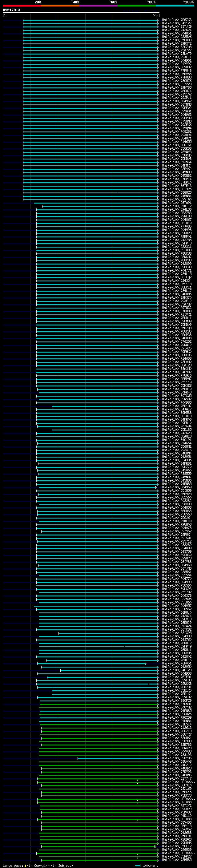Click hit label UniRef100_A1YYP7
The image size is (197, 868).
(x=177, y=64)
